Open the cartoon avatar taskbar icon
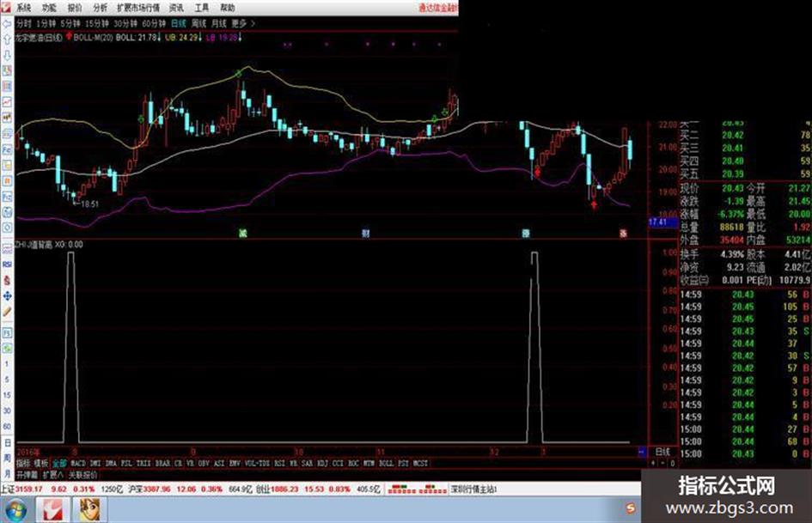The image size is (812, 523). point(89,509)
